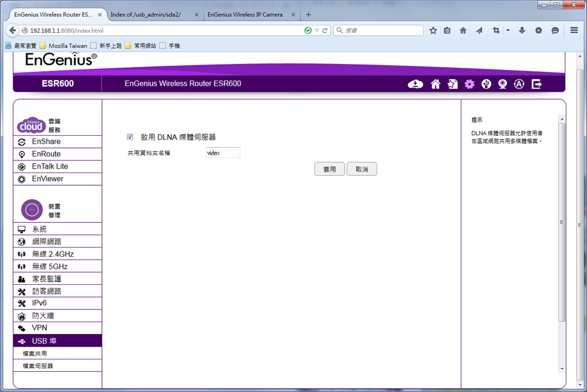Open the 防火牆 sidebar menu
This screenshot has width=587, height=392.
pos(57,316)
